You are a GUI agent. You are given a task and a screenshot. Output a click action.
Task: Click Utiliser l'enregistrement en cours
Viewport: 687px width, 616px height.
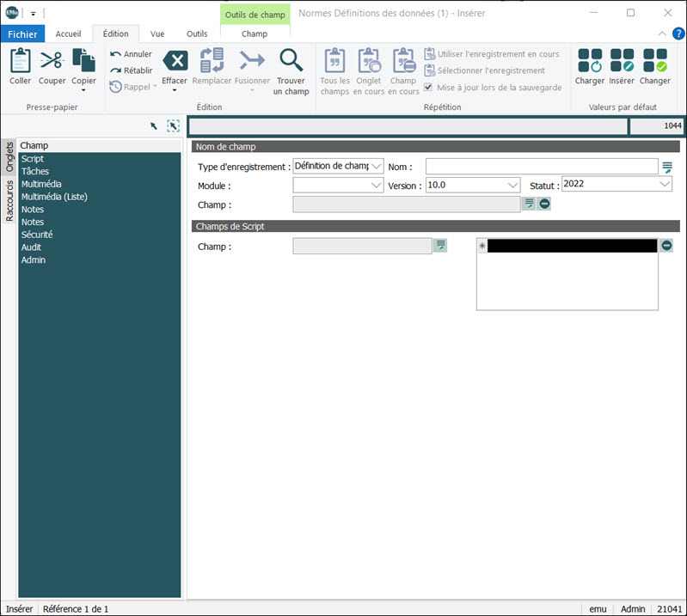[x=492, y=54]
